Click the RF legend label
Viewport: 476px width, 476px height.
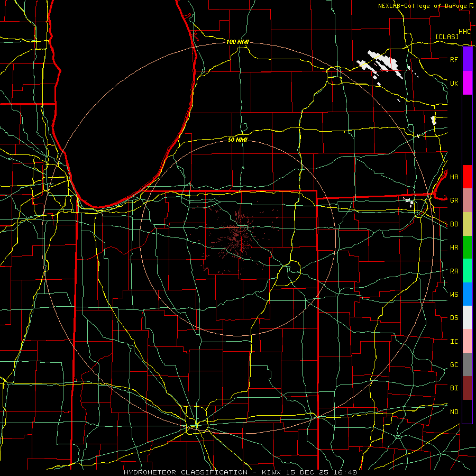(x=454, y=59)
